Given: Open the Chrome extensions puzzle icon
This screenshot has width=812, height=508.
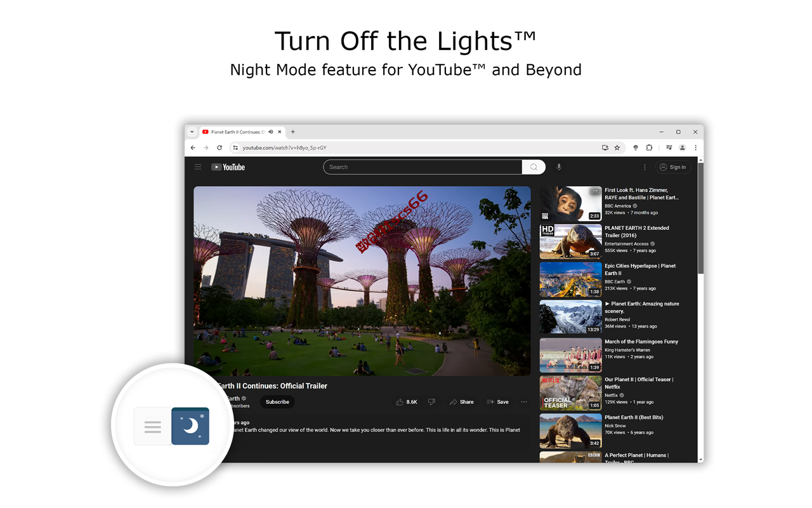Looking at the screenshot, I should [649, 148].
